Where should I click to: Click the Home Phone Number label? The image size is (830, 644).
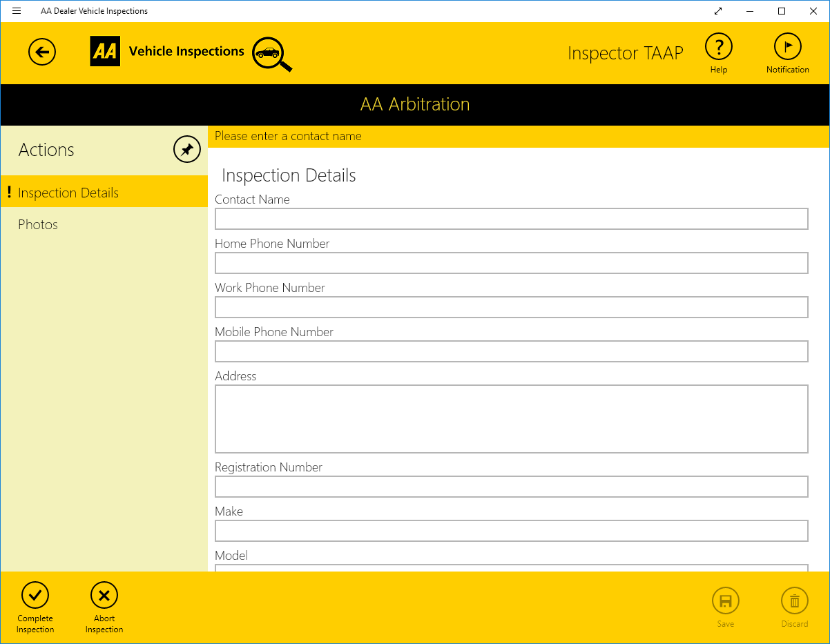272,244
